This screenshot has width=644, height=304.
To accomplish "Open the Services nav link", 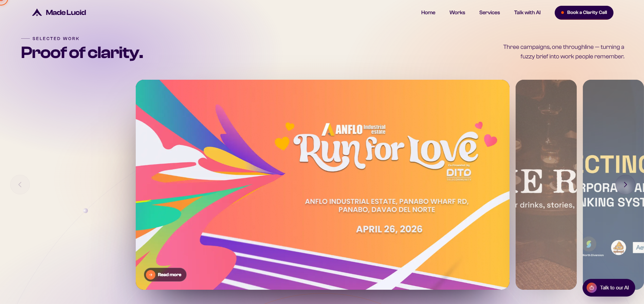I will [490, 13].
